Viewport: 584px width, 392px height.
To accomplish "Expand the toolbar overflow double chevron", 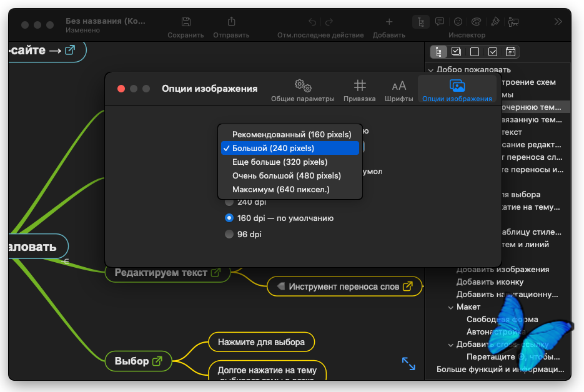I will tap(558, 22).
